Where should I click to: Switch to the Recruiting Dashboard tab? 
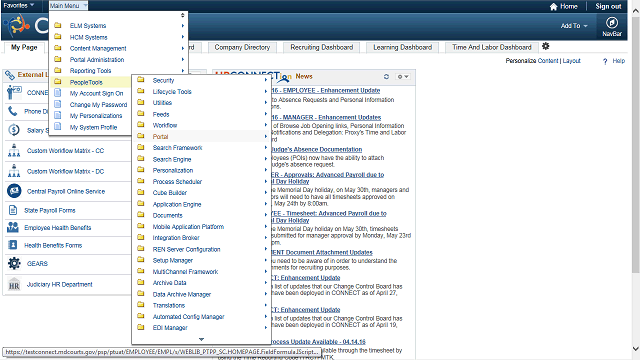coord(322,47)
